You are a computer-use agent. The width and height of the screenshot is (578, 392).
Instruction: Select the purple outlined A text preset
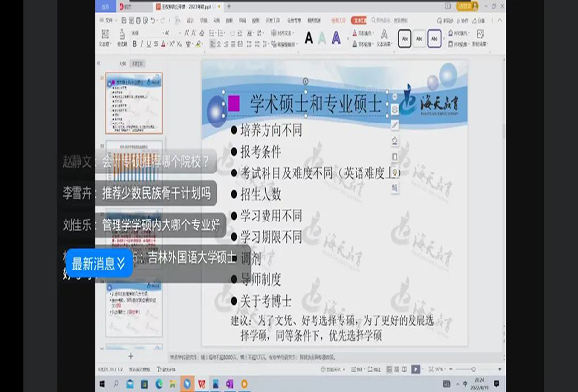(x=336, y=38)
